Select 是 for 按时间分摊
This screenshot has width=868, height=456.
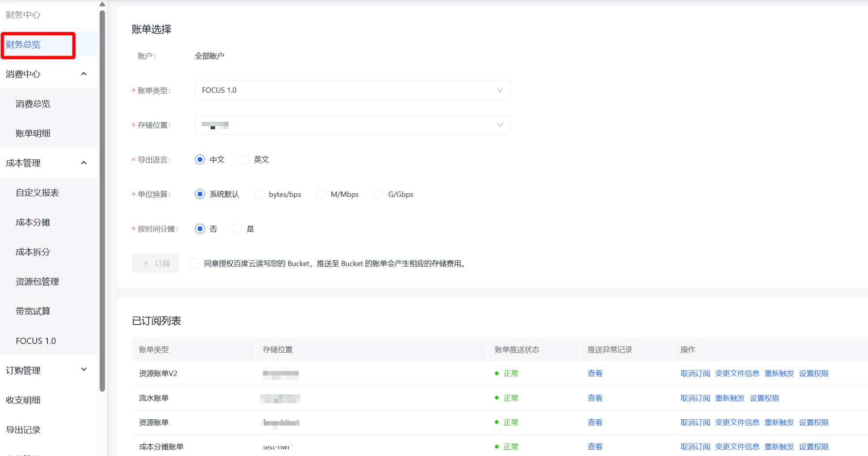(237, 229)
